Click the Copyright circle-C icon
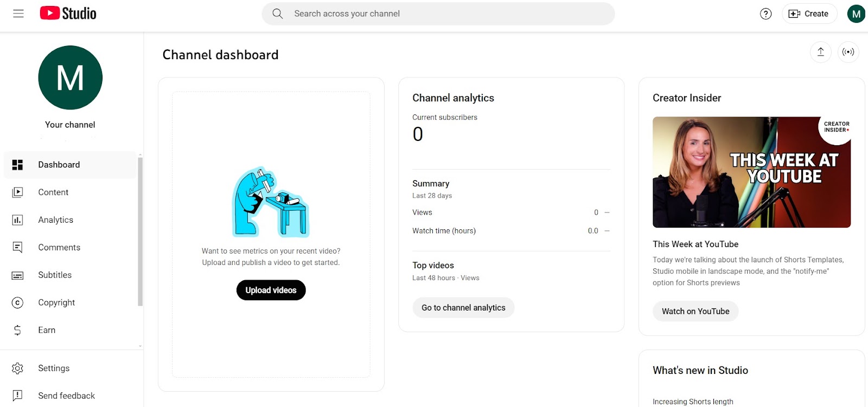 click(x=17, y=303)
